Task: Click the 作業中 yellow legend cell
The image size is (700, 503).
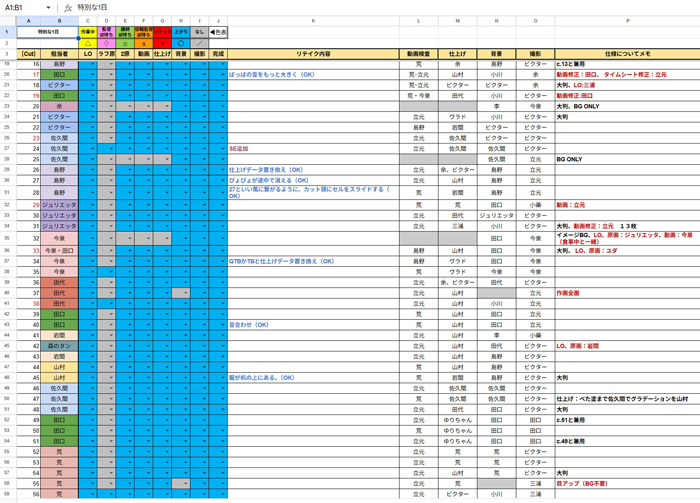Action: [x=88, y=32]
